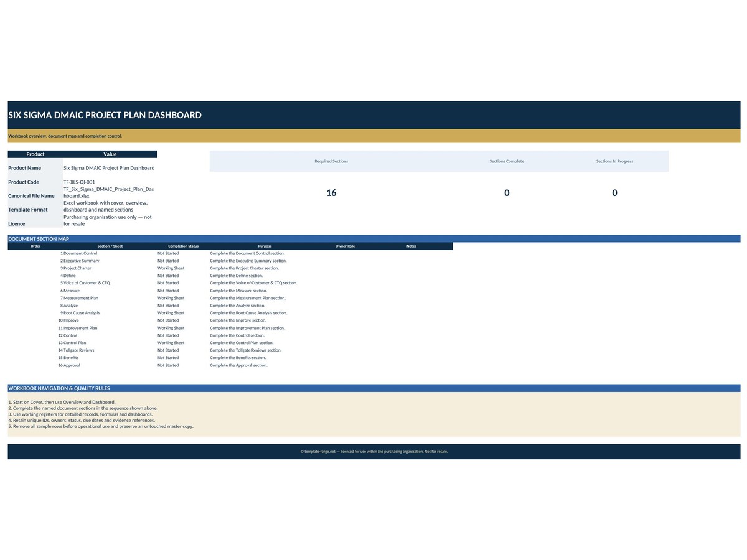The width and height of the screenshot is (747, 560).
Task: Select Approval row's Not Started status
Action: [x=183, y=365]
